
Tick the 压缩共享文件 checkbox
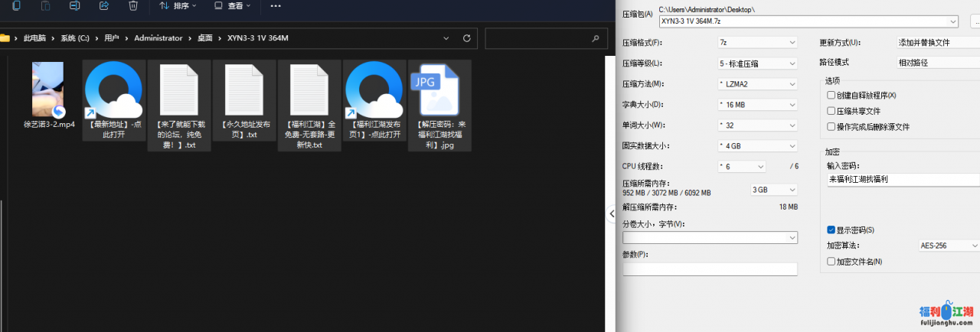[x=831, y=111]
